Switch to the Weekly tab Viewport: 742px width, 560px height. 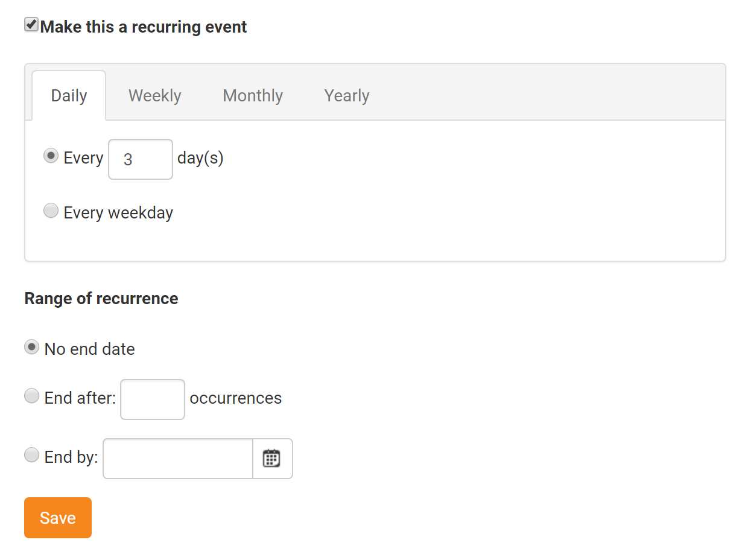pos(154,95)
